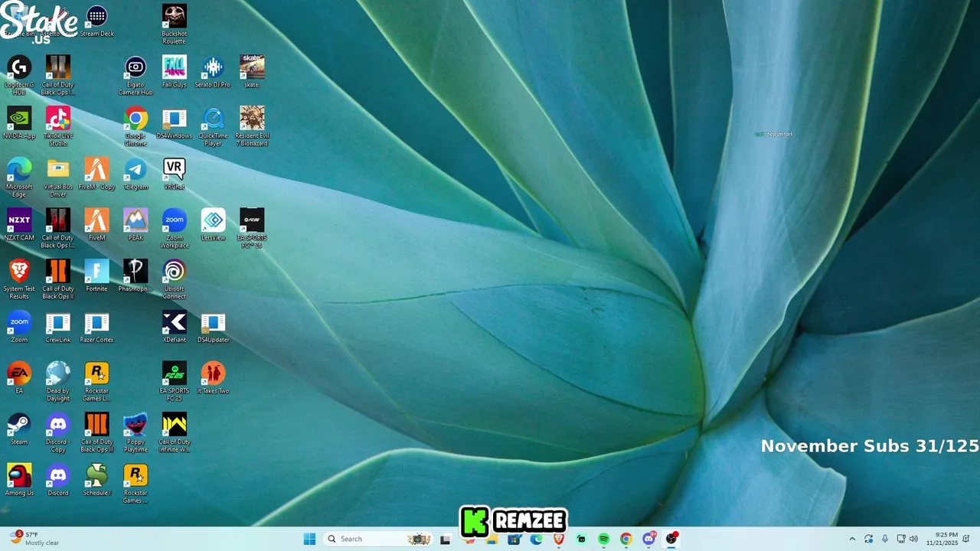This screenshot has height=551, width=980.
Task: Open Spotify from the taskbar
Action: tap(603, 540)
